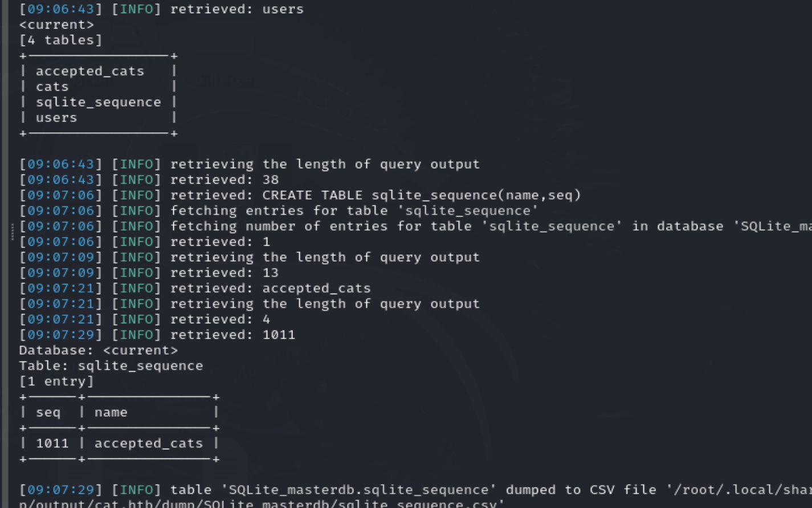Click 'accepted_cats' cell in the dump table
This screenshot has height=508, width=812.
click(148, 443)
